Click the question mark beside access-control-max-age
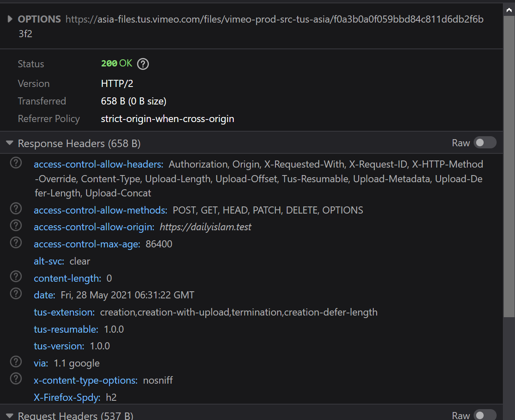Image resolution: width=515 pixels, height=420 pixels. [15, 242]
